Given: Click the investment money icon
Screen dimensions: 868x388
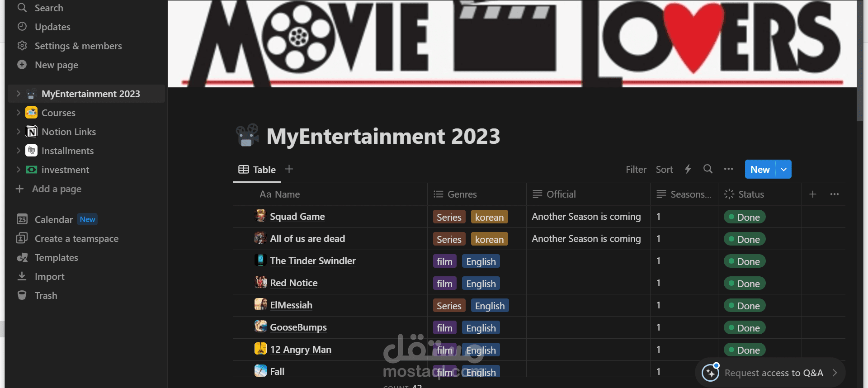Looking at the screenshot, I should click(x=31, y=170).
